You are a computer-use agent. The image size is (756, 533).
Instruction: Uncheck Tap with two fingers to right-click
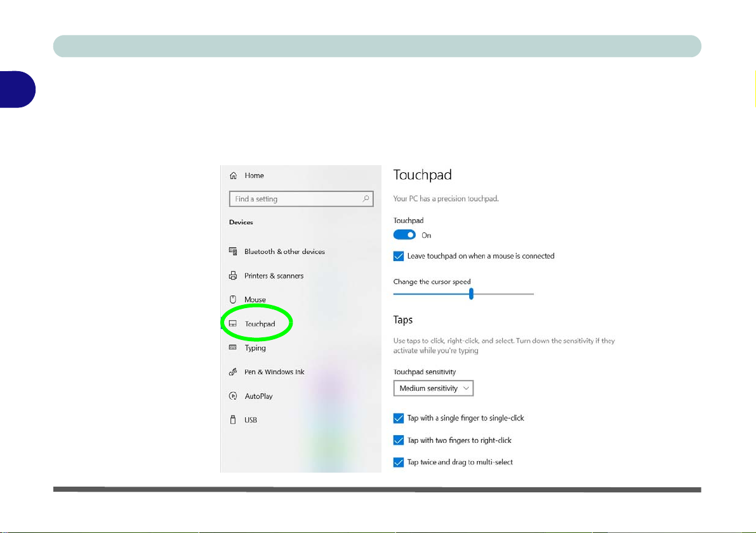[x=398, y=440]
